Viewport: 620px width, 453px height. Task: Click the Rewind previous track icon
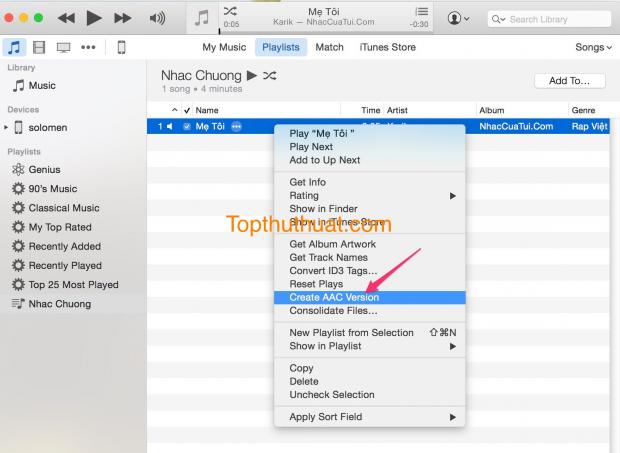pos(66,18)
